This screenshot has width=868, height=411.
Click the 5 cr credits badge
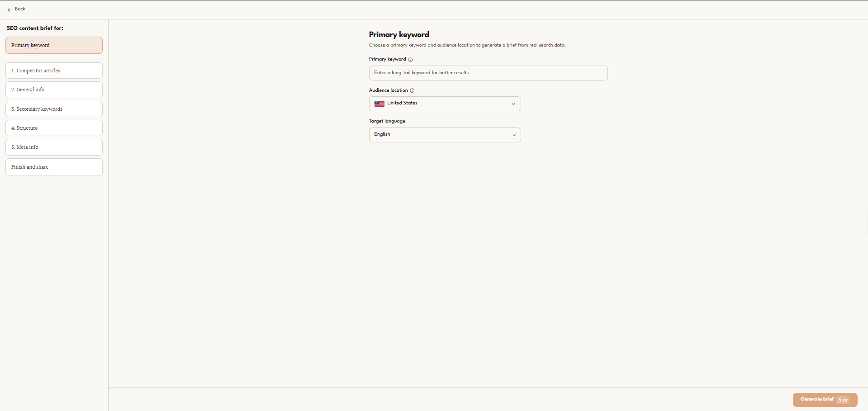[843, 400]
